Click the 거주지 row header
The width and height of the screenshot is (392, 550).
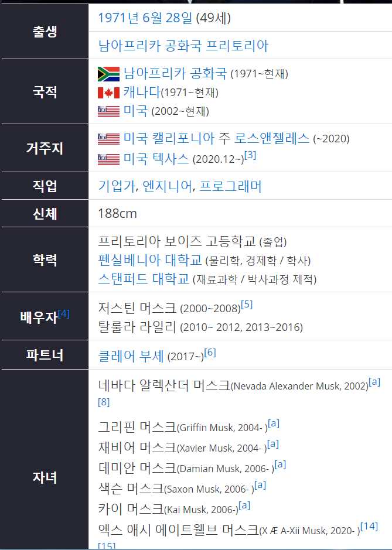coord(45,148)
